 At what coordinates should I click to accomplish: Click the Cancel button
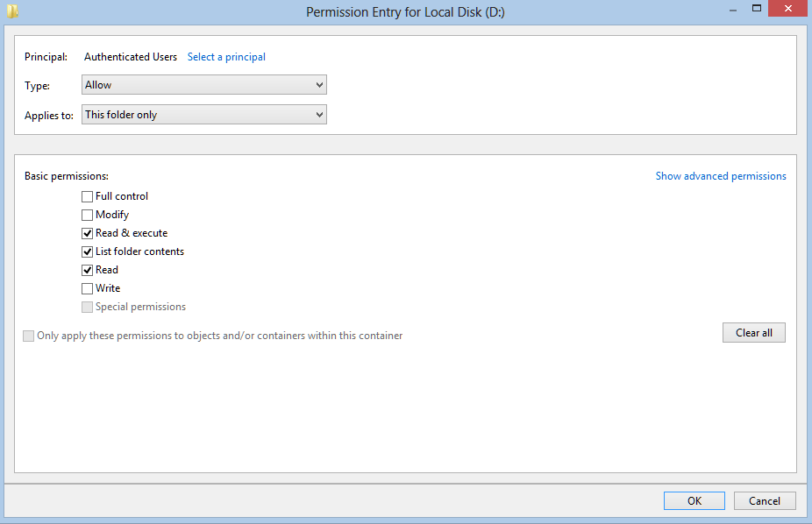(765, 500)
